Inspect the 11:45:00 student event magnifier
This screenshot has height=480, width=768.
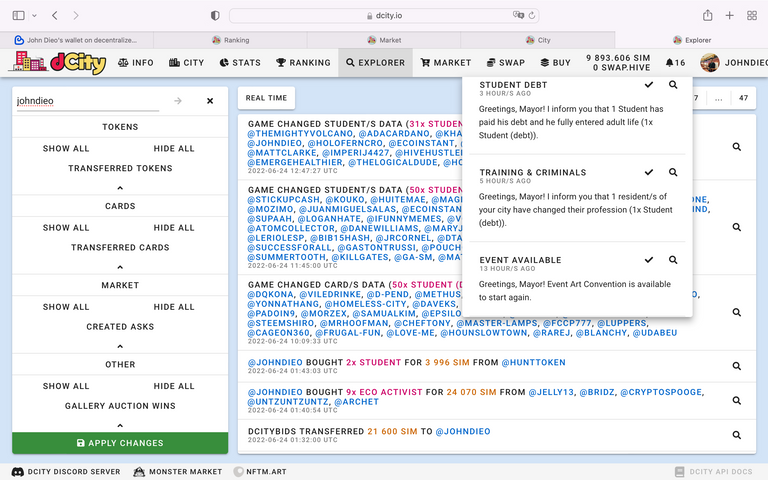tap(737, 227)
